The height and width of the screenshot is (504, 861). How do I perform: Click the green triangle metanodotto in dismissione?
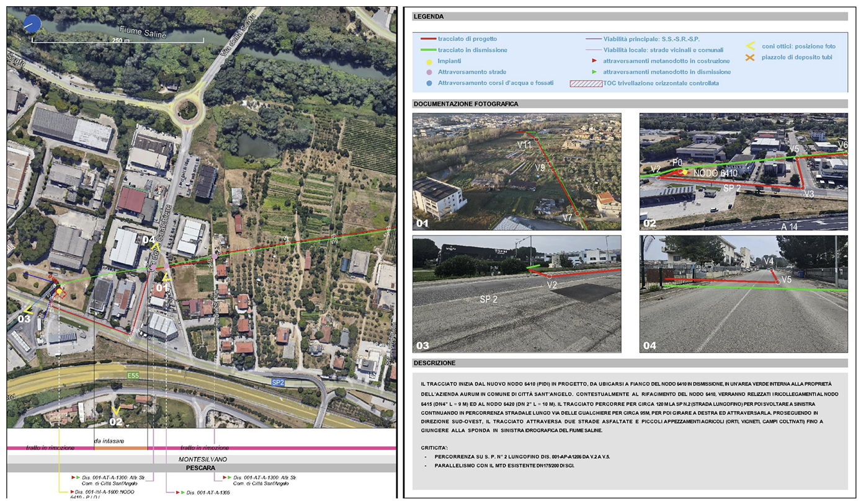(x=596, y=72)
